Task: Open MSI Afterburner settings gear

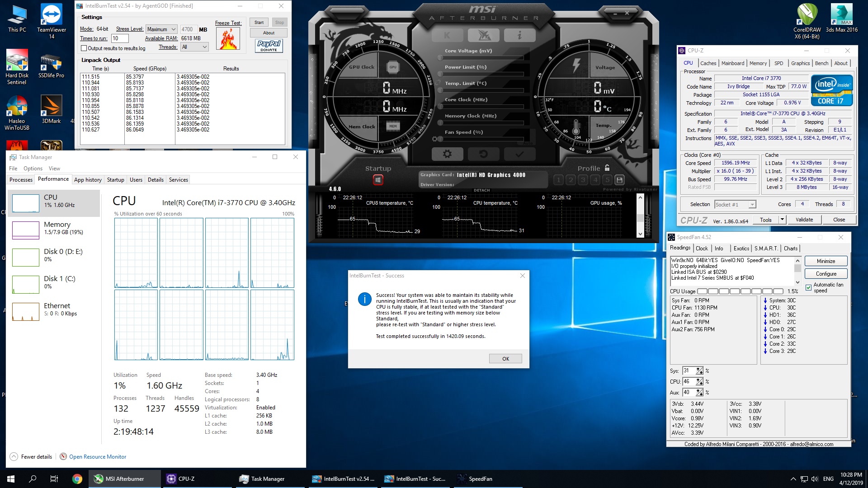Action: (447, 154)
